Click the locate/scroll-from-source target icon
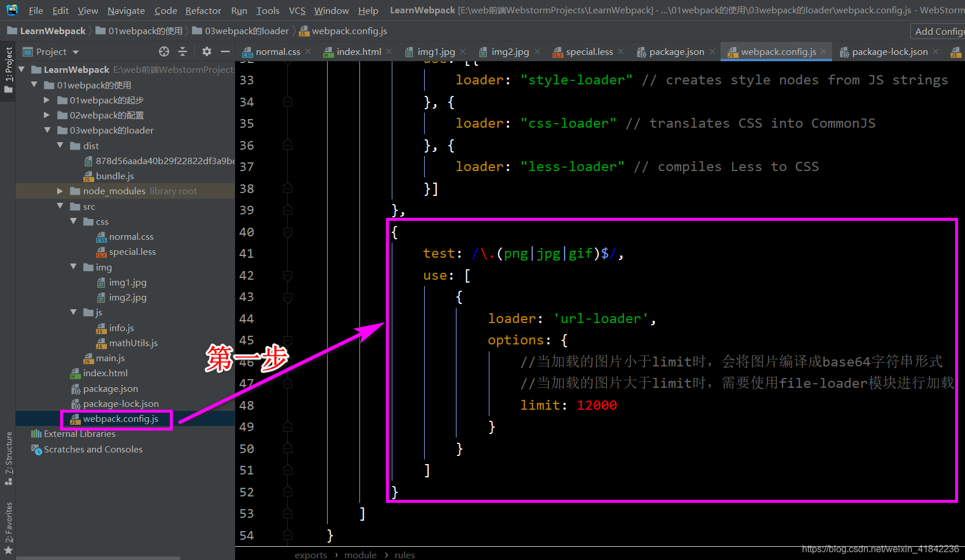 click(164, 51)
